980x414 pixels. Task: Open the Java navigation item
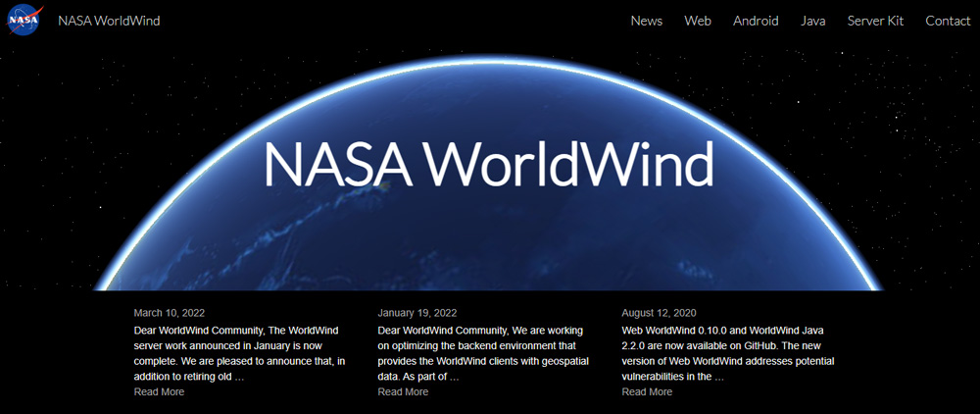pos(812,21)
